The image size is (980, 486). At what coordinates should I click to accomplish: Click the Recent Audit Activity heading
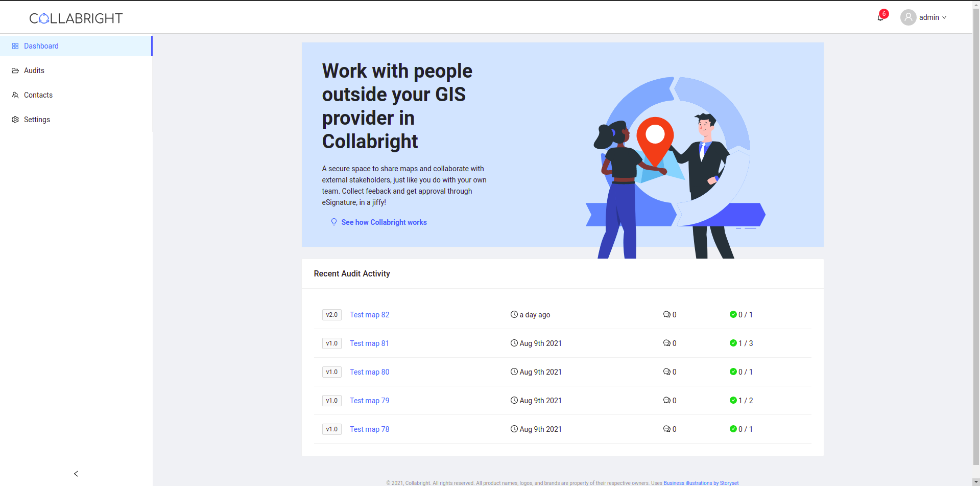tap(352, 274)
